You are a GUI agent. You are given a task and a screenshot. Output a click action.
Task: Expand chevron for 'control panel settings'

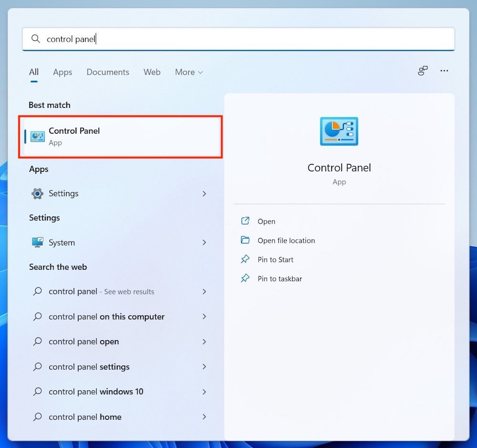pyautogui.click(x=204, y=366)
